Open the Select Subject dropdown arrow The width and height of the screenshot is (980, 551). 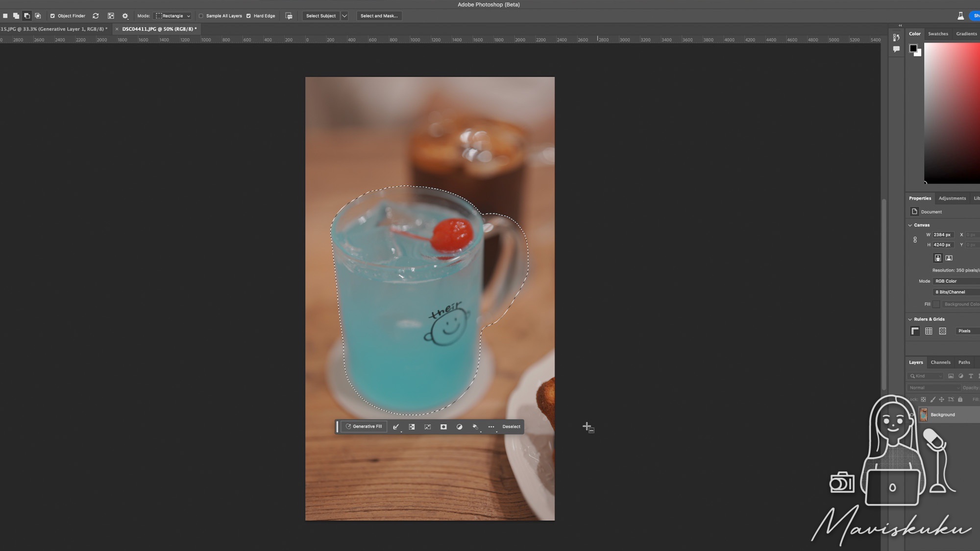344,16
